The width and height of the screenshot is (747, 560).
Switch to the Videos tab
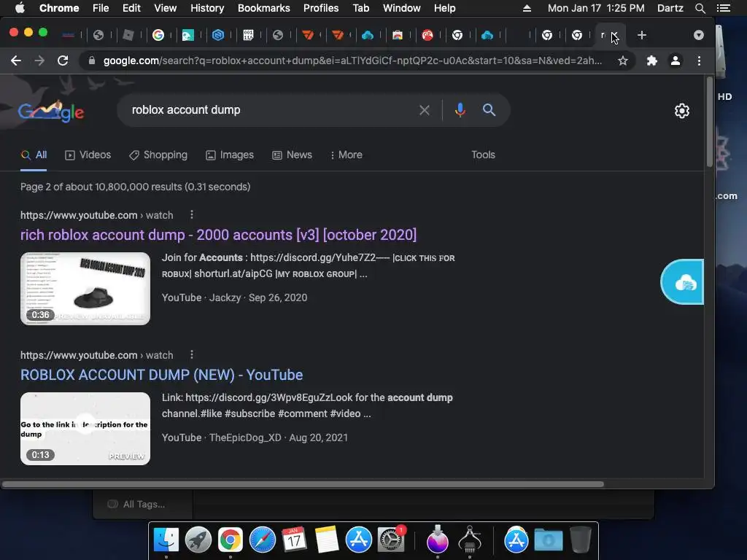coord(88,155)
